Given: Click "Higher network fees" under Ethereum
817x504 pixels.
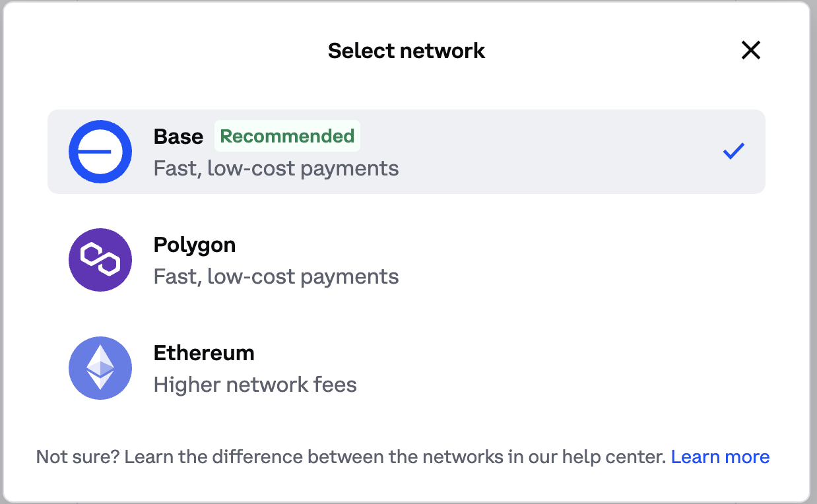Looking at the screenshot, I should (x=255, y=385).
